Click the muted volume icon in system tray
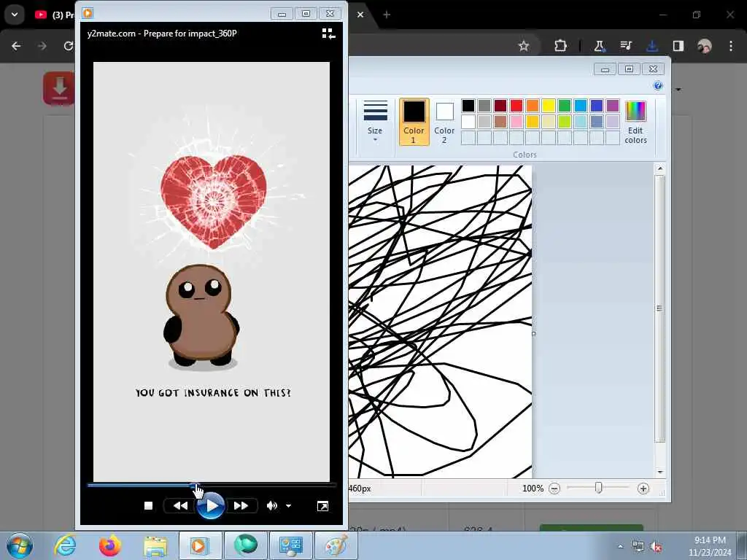 [x=656, y=547]
